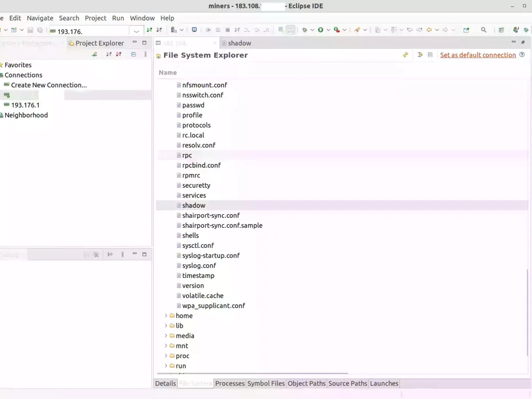Click the green Run toolbar icon
The height and width of the screenshot is (399, 532).
(x=321, y=30)
